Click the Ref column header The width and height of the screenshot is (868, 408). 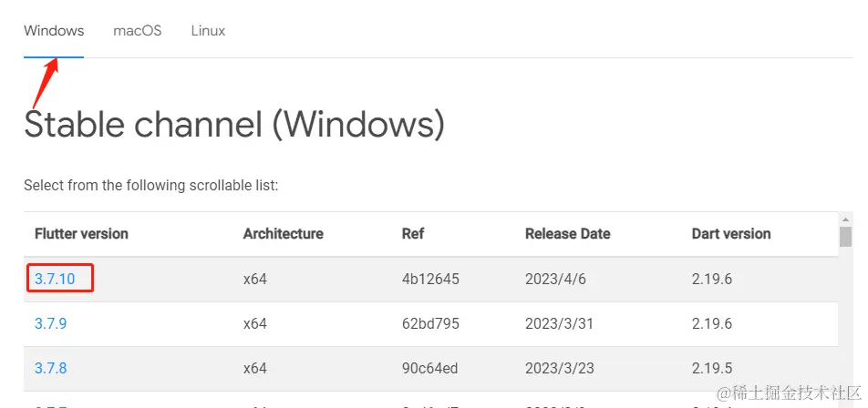pos(413,234)
